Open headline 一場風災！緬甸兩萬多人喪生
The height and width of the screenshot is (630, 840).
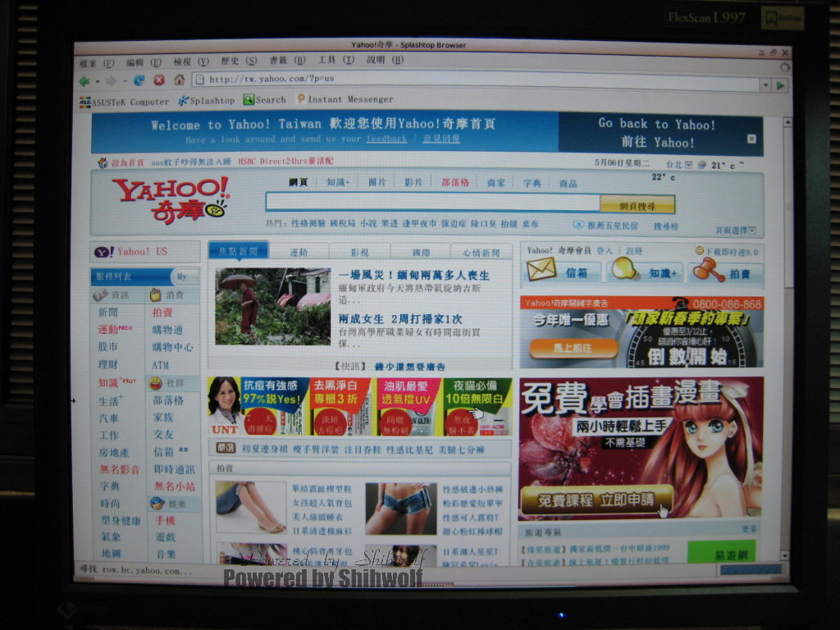coord(413,276)
